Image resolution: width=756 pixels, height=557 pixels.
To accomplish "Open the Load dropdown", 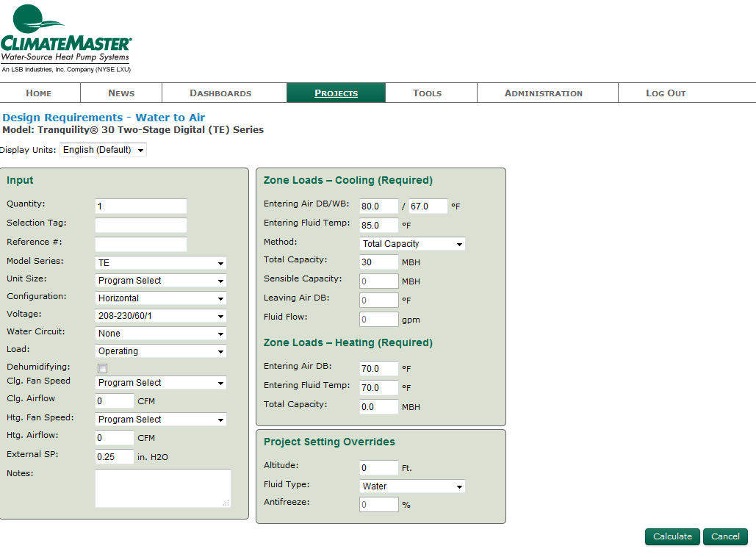I will (x=161, y=351).
